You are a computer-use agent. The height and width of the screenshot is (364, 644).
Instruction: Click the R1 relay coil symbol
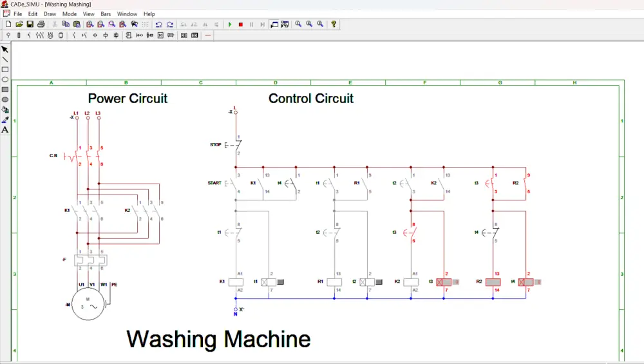click(x=334, y=282)
